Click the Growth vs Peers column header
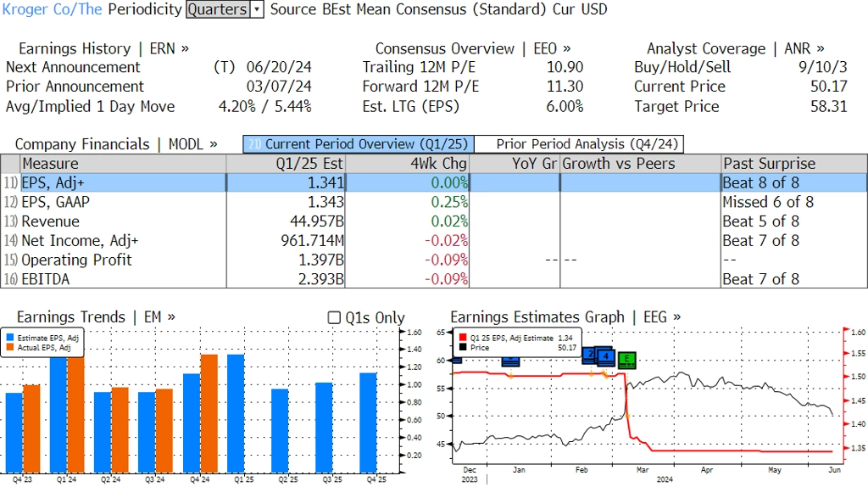 point(641,164)
